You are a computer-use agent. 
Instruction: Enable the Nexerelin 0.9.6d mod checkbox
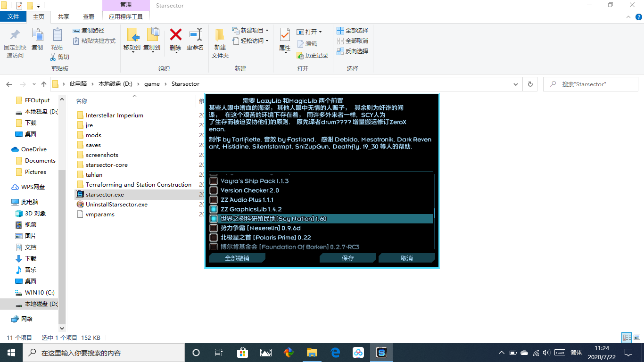coord(214,228)
